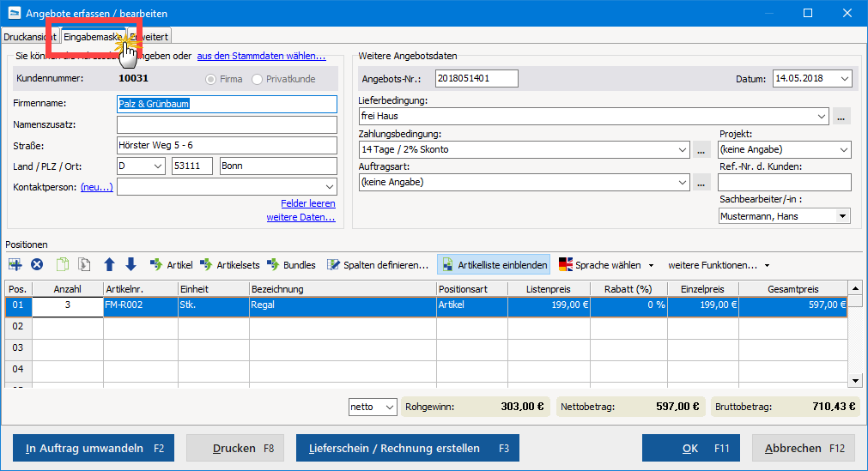Click In Auftrag umwandeln button
This screenshot has width=868, height=471.
pos(94,448)
